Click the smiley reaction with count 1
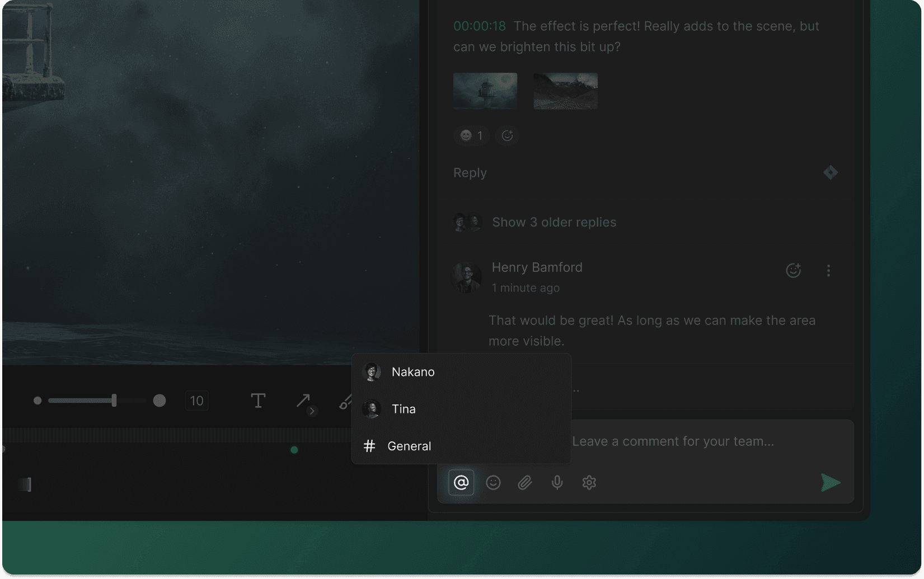Image resolution: width=924 pixels, height=579 pixels. point(471,135)
